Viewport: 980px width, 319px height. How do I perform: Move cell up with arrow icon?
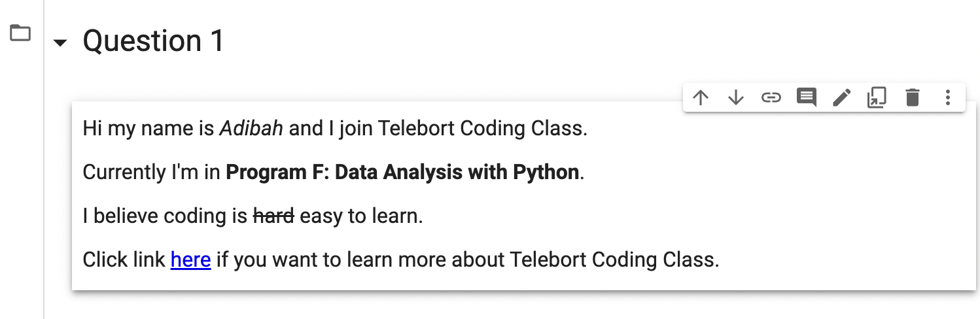[x=701, y=98]
